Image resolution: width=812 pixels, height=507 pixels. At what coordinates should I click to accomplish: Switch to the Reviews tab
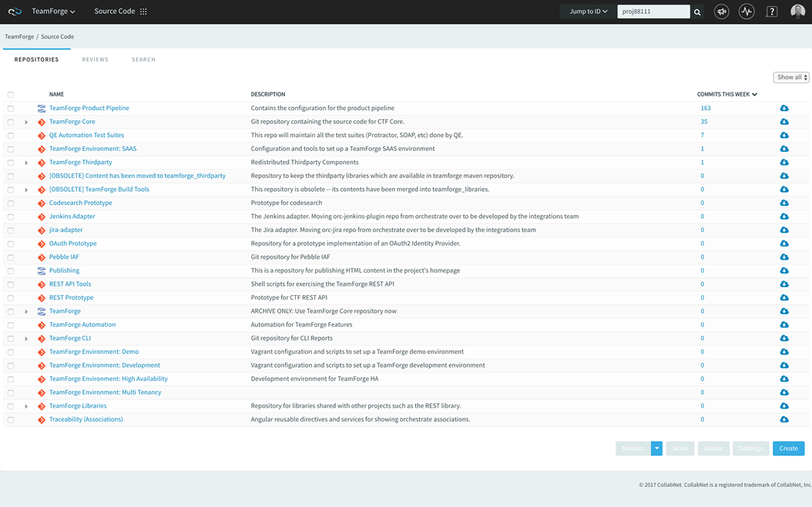(96, 59)
